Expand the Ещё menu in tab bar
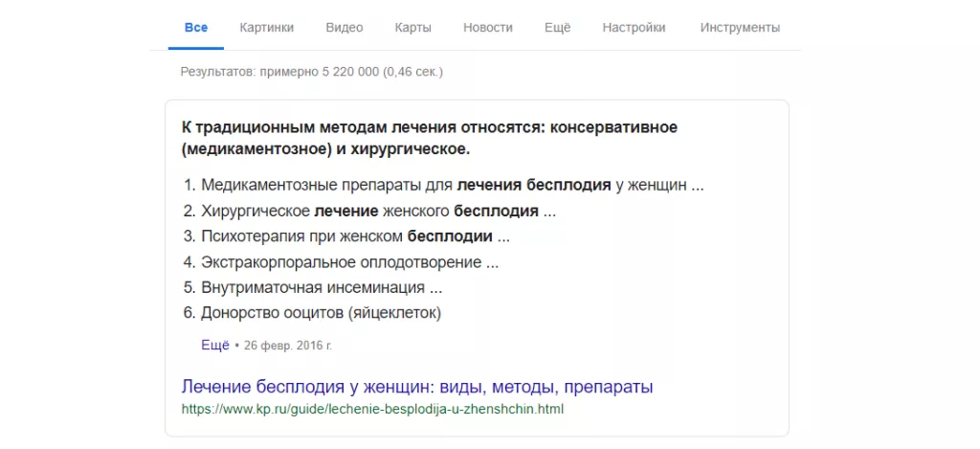This screenshot has height=449, width=980. pyautogui.click(x=558, y=28)
